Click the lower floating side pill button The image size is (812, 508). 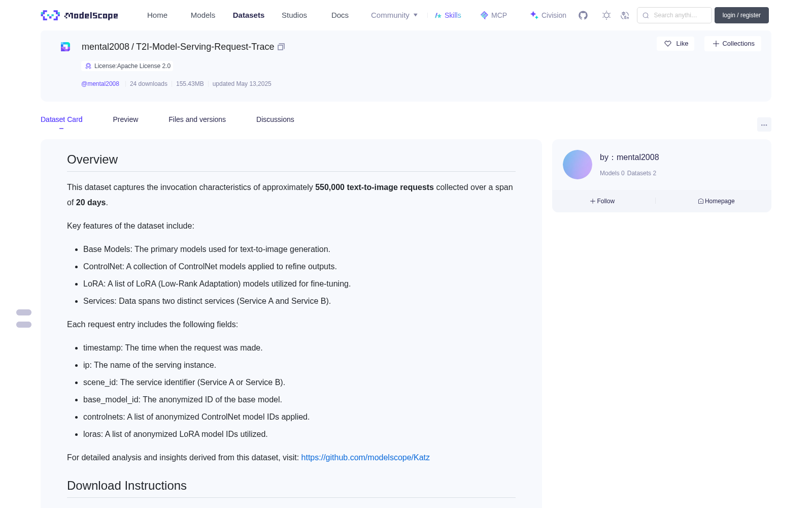(x=24, y=325)
